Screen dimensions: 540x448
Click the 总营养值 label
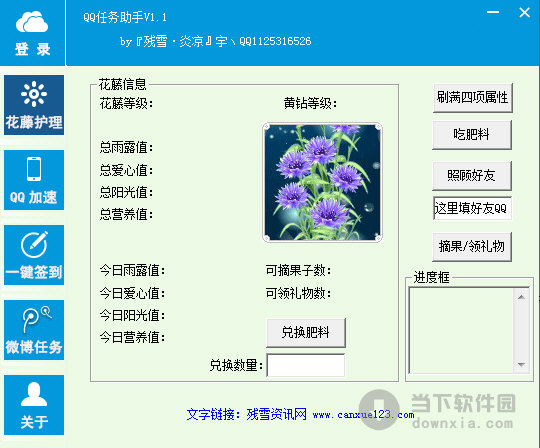126,215
